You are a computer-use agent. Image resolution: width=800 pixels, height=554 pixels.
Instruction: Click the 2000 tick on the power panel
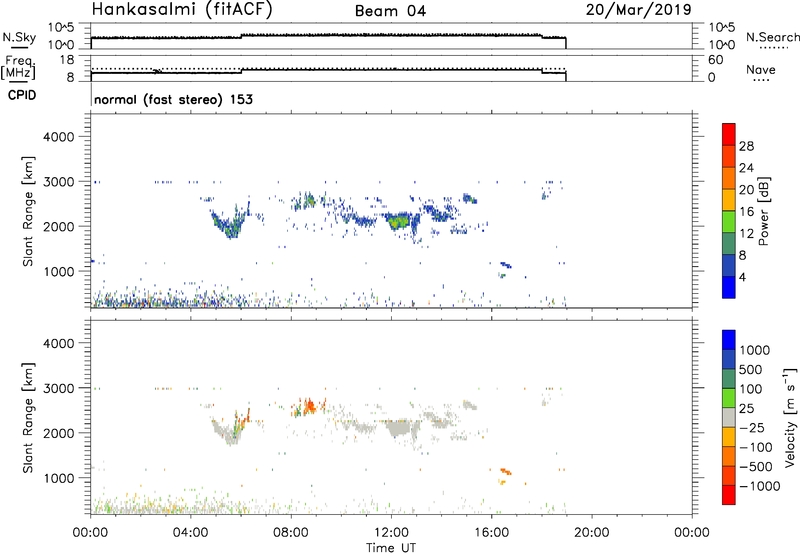[x=58, y=226]
